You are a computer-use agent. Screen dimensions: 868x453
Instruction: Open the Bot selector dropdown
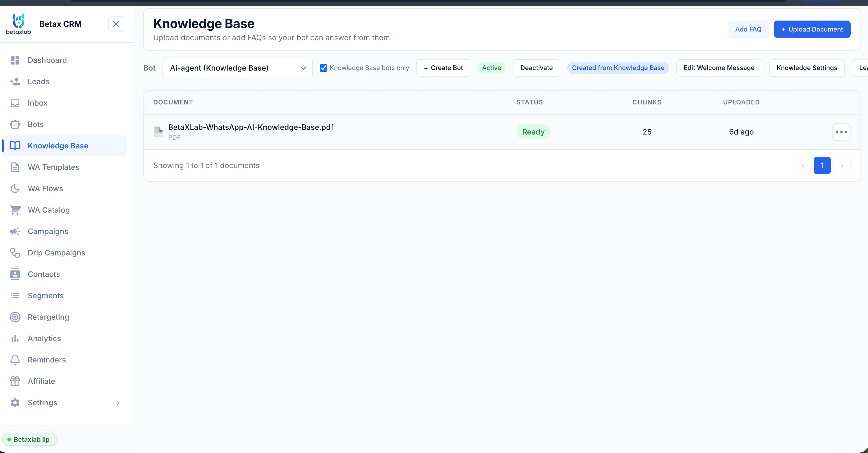pyautogui.click(x=238, y=68)
